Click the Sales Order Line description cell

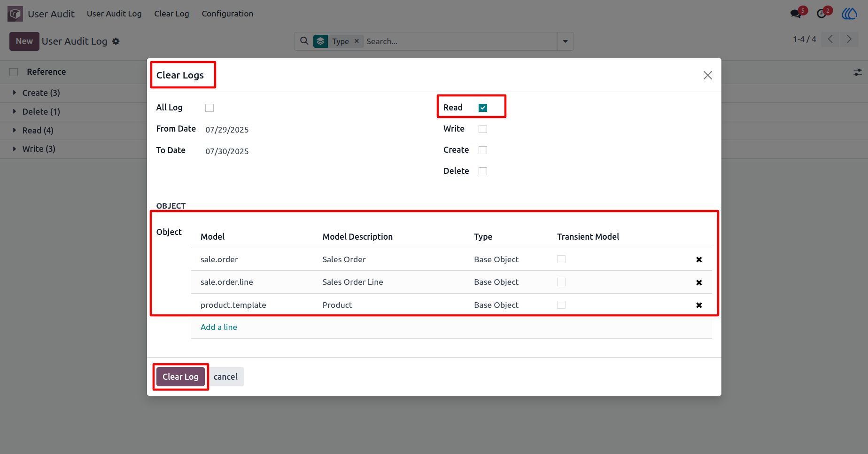click(353, 282)
